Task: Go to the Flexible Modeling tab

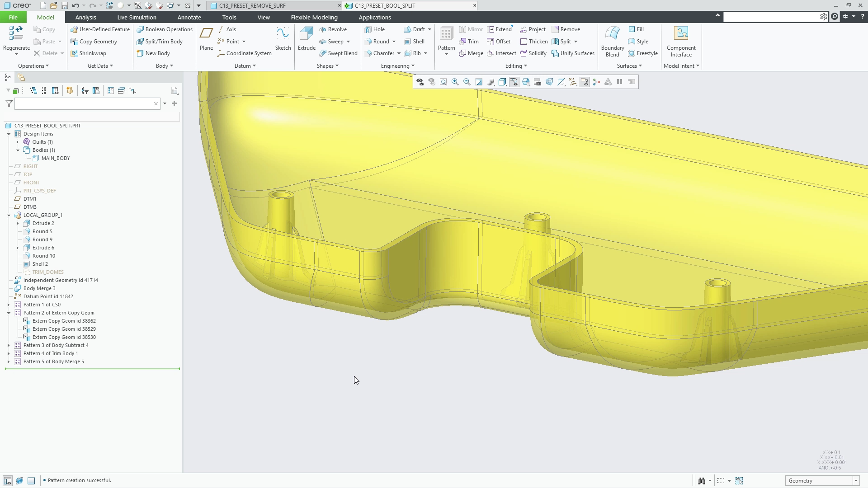Action: (x=314, y=17)
